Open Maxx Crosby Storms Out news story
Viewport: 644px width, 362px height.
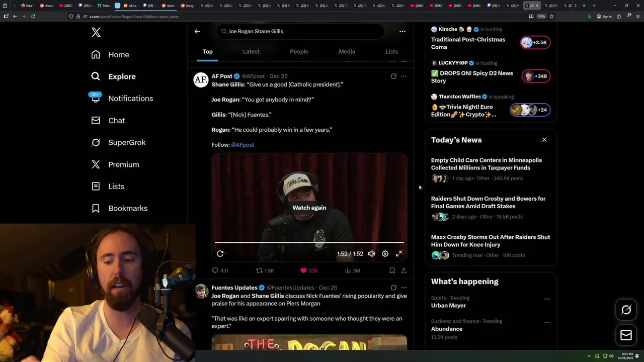coord(491,247)
